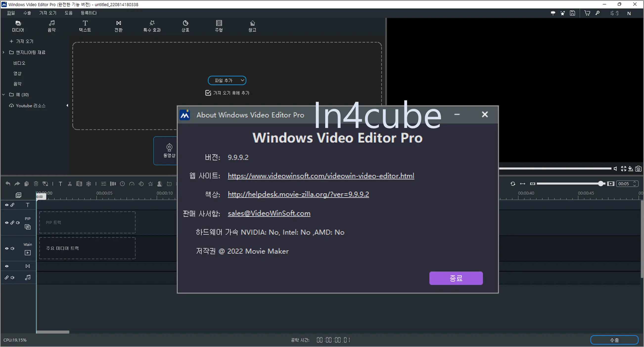Click the Export button at bottom right
This screenshot has height=347, width=644.
click(x=614, y=340)
